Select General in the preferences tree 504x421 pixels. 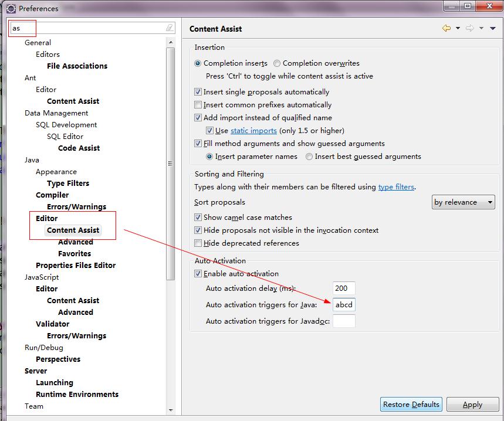coord(38,43)
